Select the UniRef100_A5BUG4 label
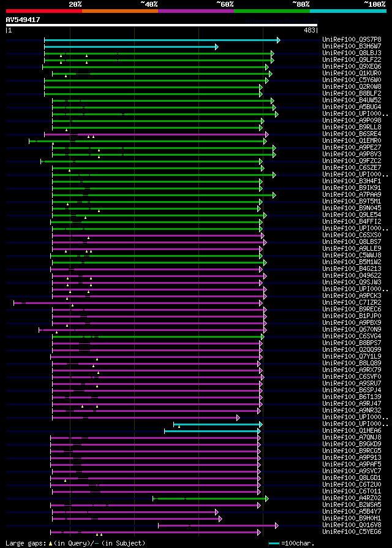Viewport: 392px width, 548px height. 352,107
